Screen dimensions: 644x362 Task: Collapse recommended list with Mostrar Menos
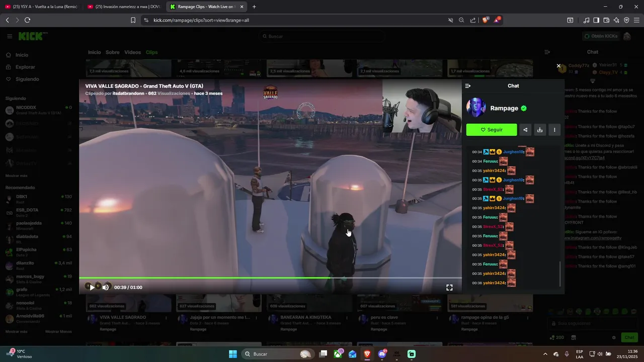[58, 331]
